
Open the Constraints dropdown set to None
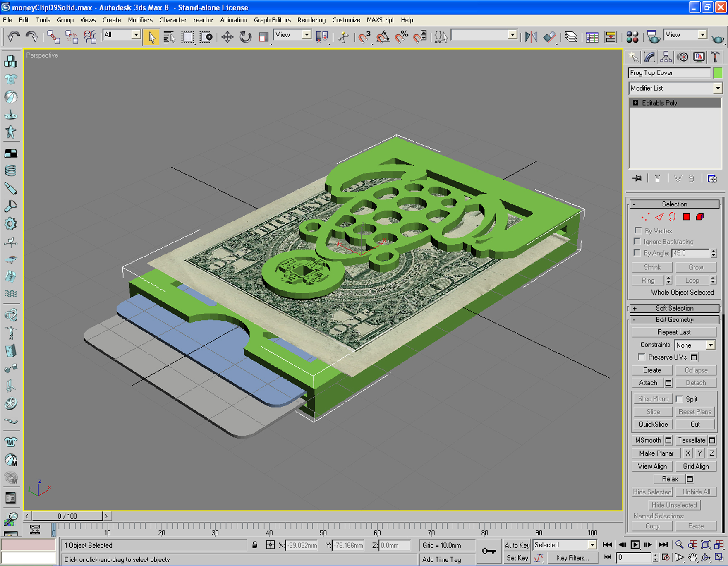click(695, 345)
